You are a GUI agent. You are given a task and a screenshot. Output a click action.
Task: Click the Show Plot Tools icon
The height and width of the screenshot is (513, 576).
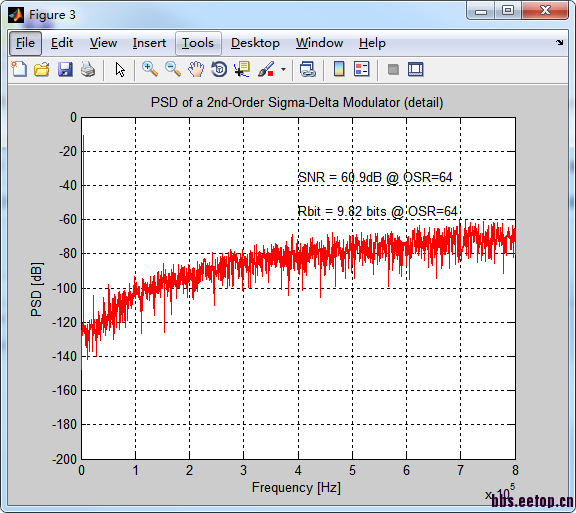pyautogui.click(x=416, y=69)
